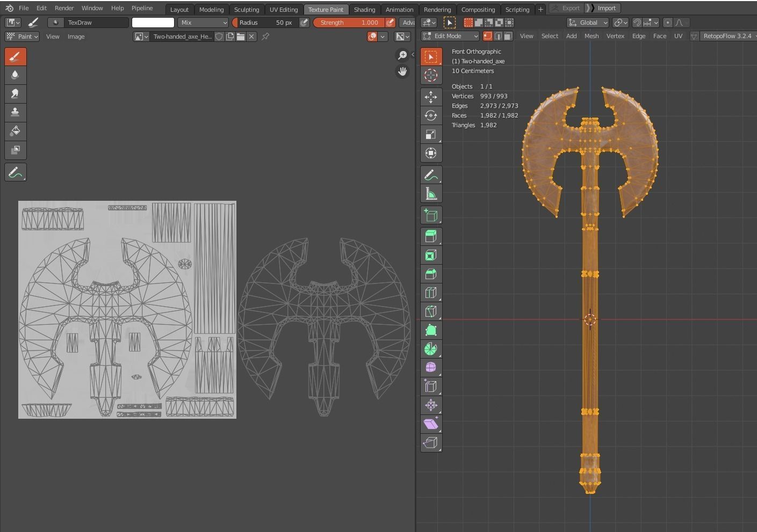Select the Soften brush tool

(x=15, y=75)
